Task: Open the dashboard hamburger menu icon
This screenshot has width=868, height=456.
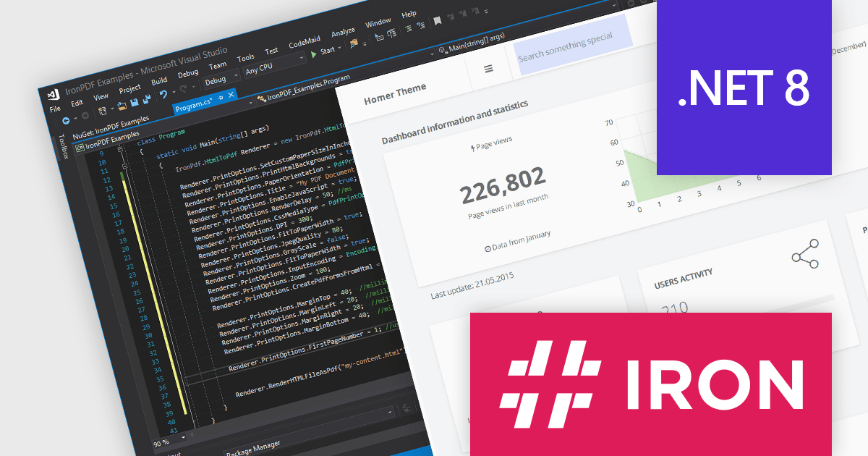Action: (488, 67)
